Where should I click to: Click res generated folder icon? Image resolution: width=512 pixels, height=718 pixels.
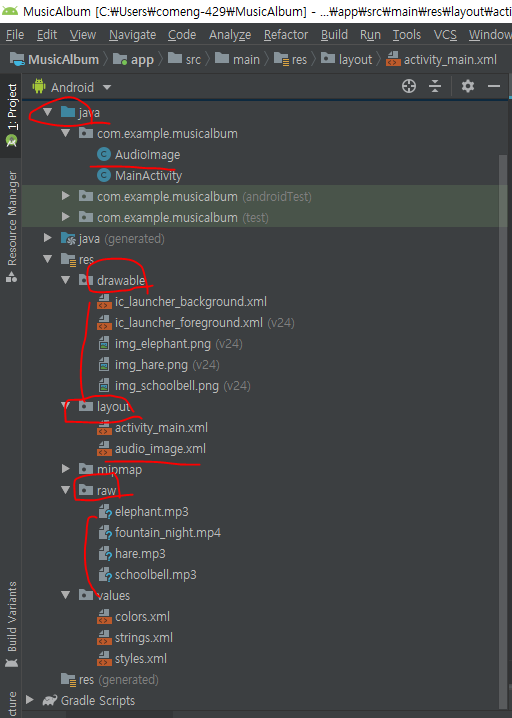pyautogui.click(x=68, y=680)
